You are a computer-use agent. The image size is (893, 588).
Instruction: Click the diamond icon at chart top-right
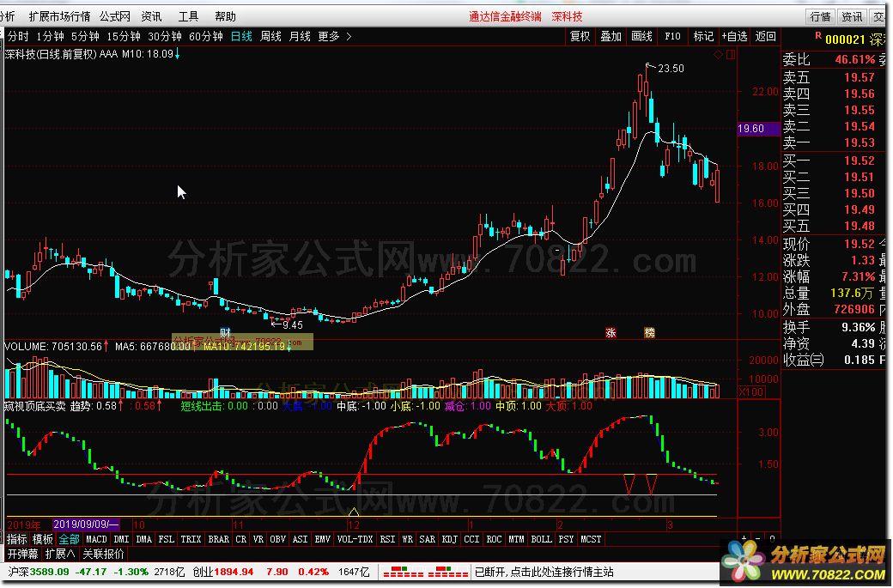tap(719, 54)
